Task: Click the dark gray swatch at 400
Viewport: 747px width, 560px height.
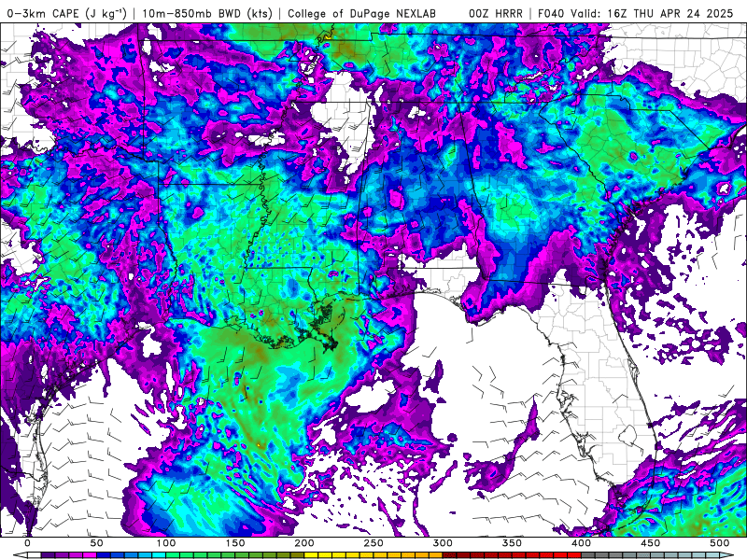Action: pos(588,555)
